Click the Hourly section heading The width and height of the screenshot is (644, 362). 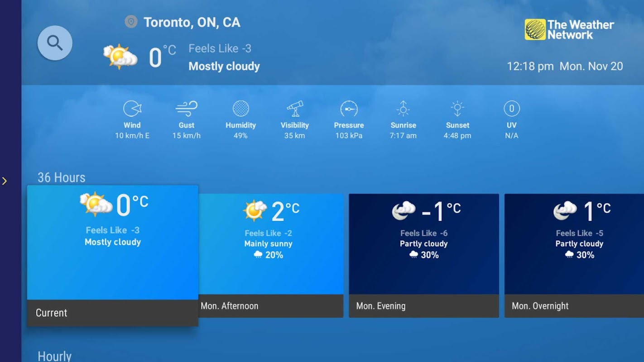click(x=54, y=356)
